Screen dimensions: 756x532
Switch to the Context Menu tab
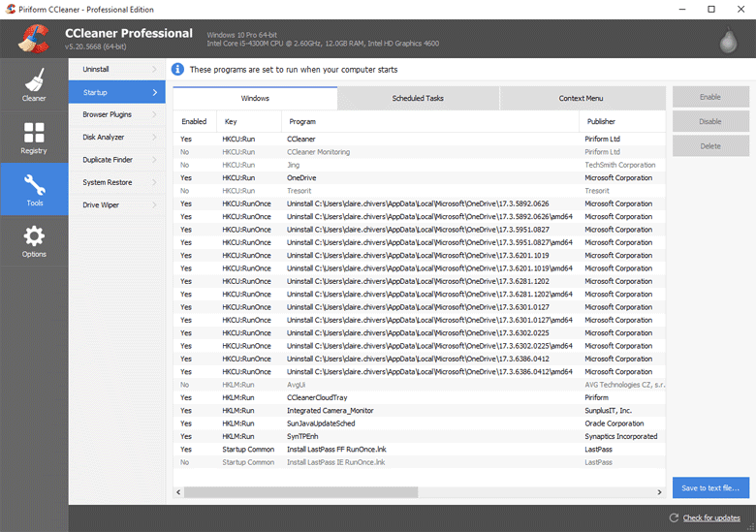coord(581,98)
